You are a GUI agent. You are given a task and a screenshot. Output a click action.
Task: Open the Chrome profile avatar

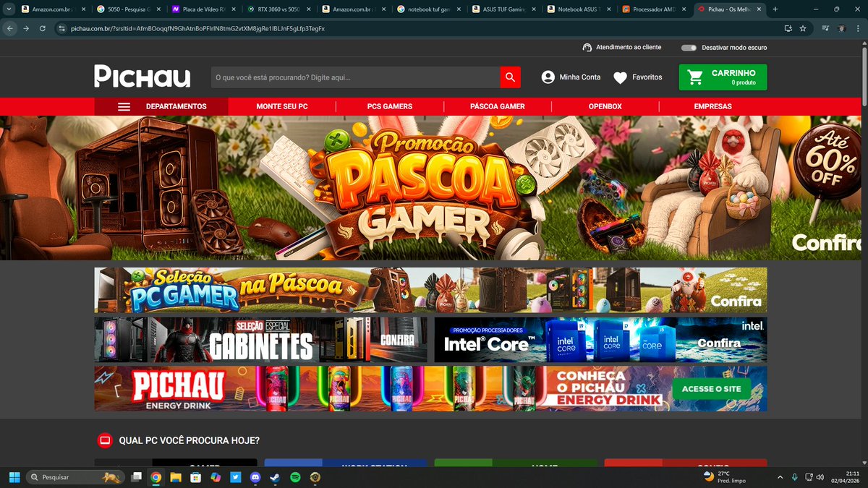point(841,28)
